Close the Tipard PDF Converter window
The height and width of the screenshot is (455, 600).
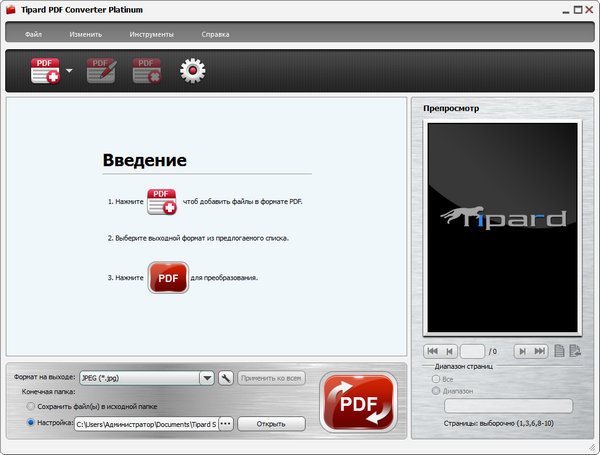[589, 10]
